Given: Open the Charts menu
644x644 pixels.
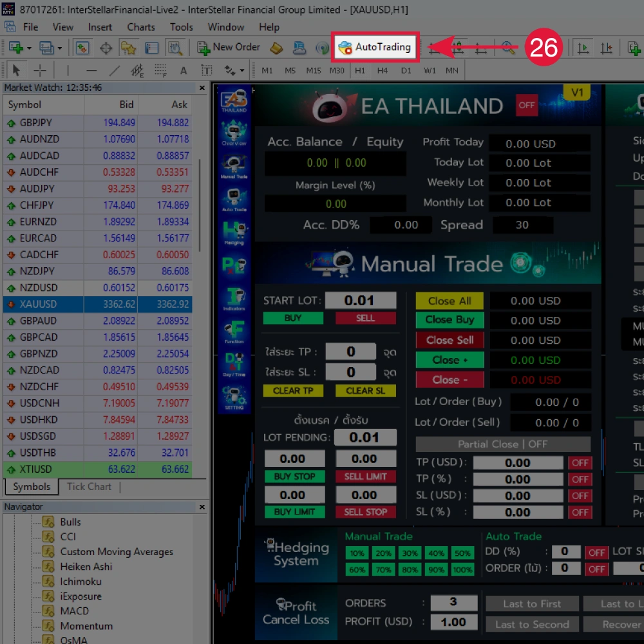Looking at the screenshot, I should (x=140, y=27).
